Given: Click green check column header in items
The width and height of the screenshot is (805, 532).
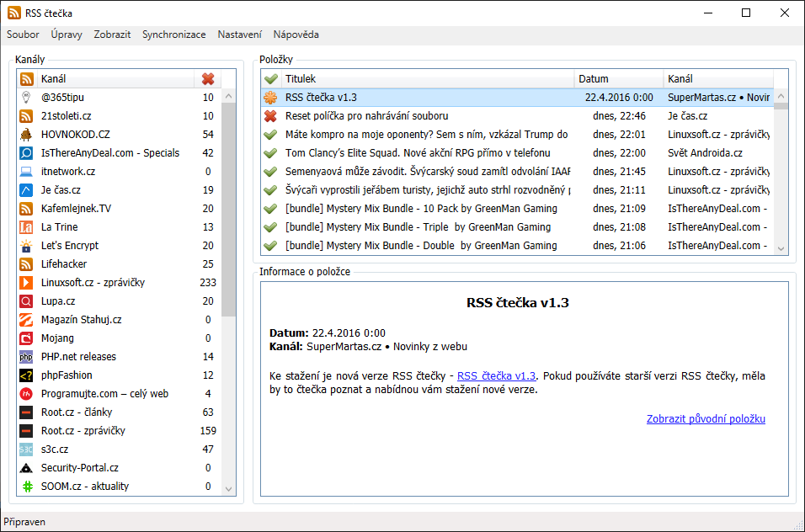Looking at the screenshot, I should 270,79.
